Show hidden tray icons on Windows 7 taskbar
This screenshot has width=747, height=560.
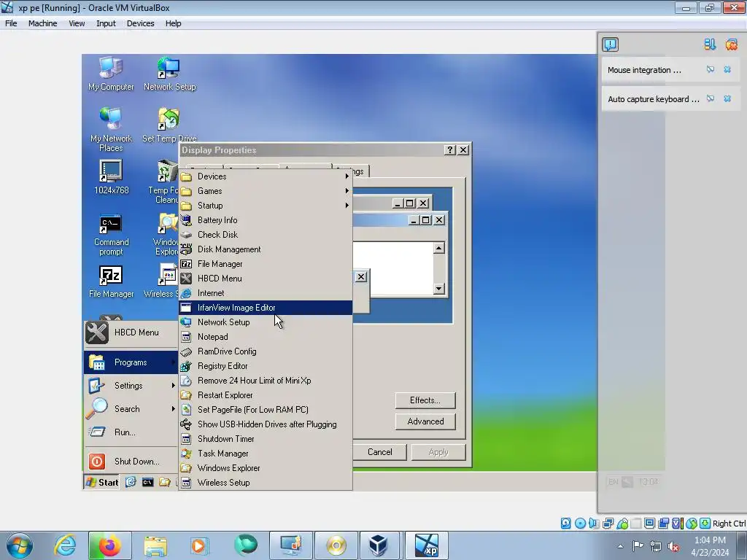point(620,546)
